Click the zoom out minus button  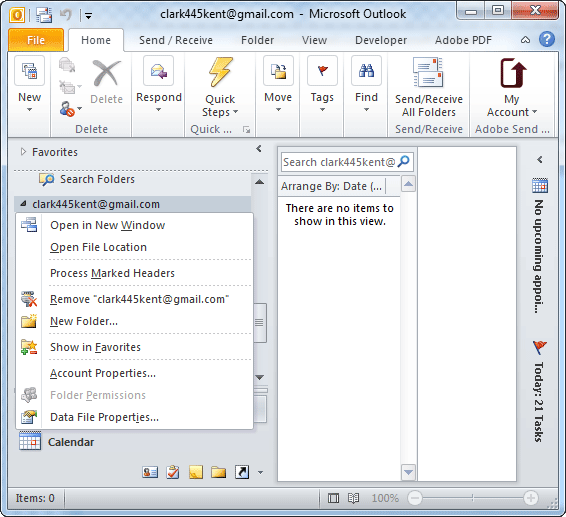pos(415,498)
